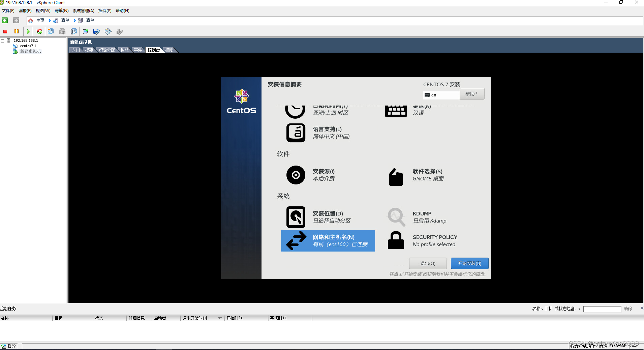Open the snapshot manager icon
Image resolution: width=644 pixels, height=350 pixels.
[x=74, y=31]
